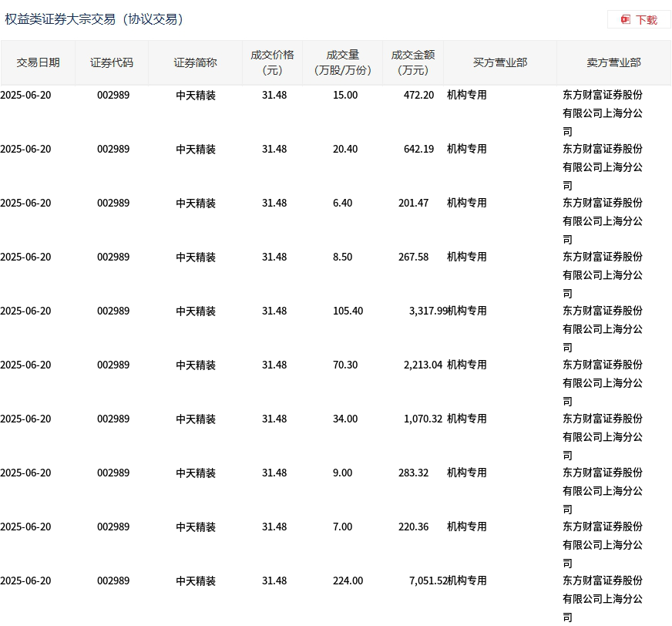Select the 105.40 volume cell

tap(345, 311)
